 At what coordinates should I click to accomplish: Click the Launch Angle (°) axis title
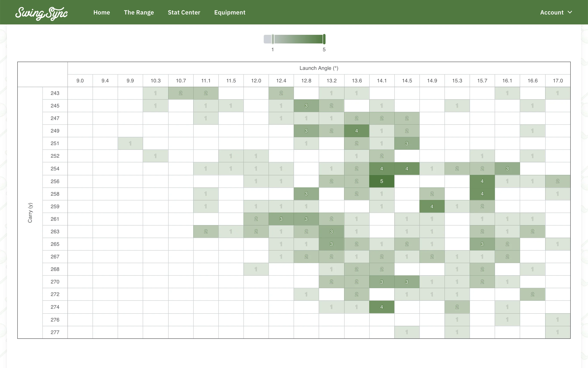click(319, 68)
